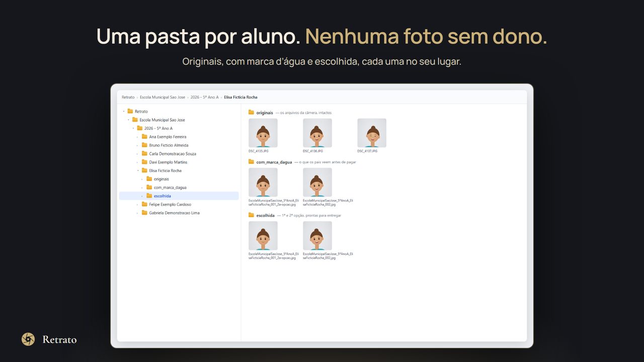644x362 pixels.
Task: Open the ElisaFicticiaRocha_002 thumbnail under com_marca_dagua
Action: click(x=317, y=182)
